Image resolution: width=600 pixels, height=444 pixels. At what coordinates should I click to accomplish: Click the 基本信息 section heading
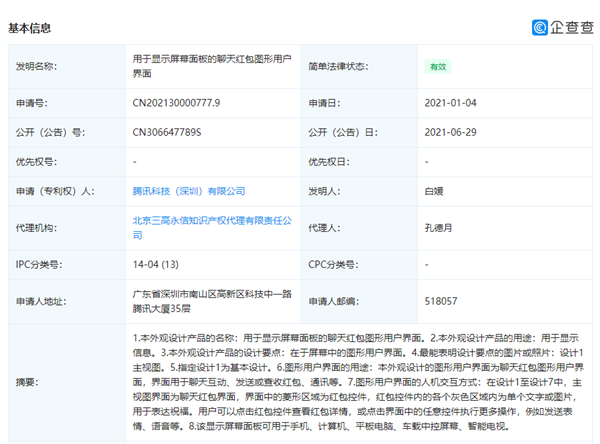[x=29, y=28]
